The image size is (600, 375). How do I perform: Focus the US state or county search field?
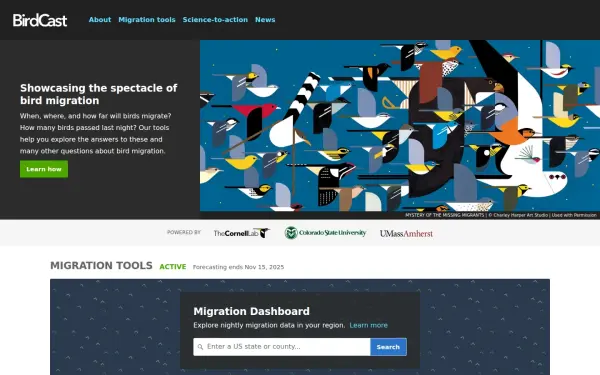pyautogui.click(x=282, y=347)
